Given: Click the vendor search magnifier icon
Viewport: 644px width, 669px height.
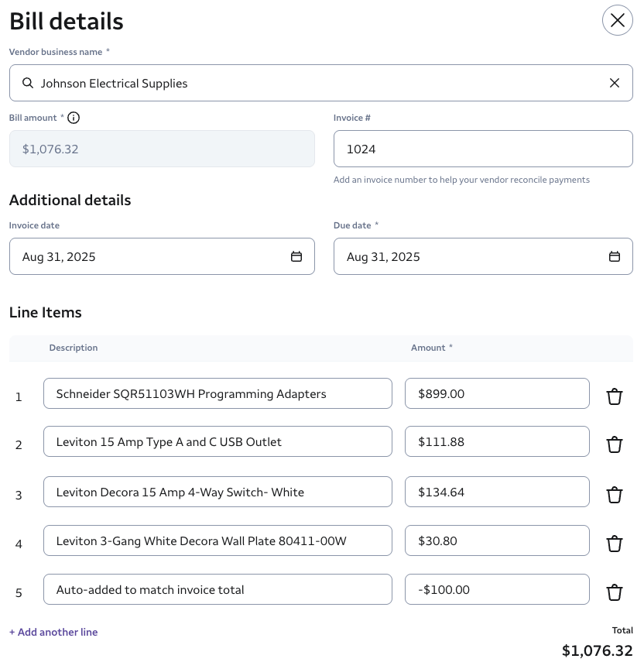Looking at the screenshot, I should 28,83.
